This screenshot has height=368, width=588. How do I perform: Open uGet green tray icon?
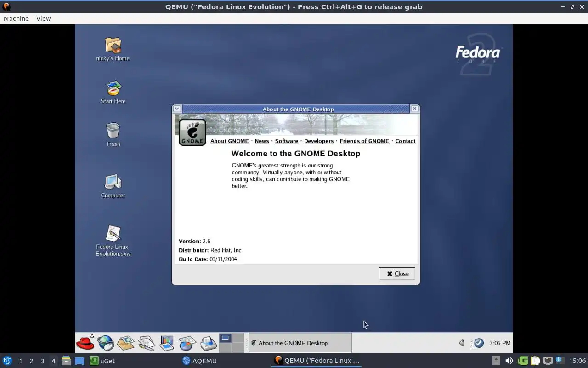523,361
